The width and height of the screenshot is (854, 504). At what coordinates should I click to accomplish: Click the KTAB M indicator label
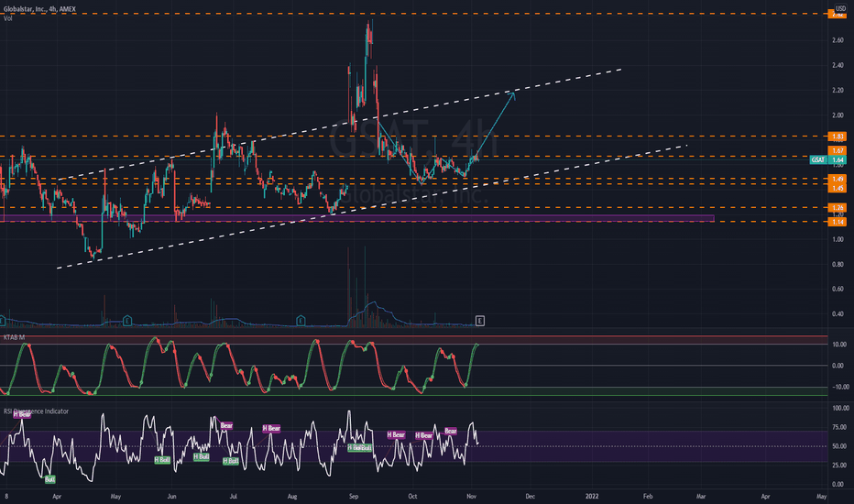(14, 337)
